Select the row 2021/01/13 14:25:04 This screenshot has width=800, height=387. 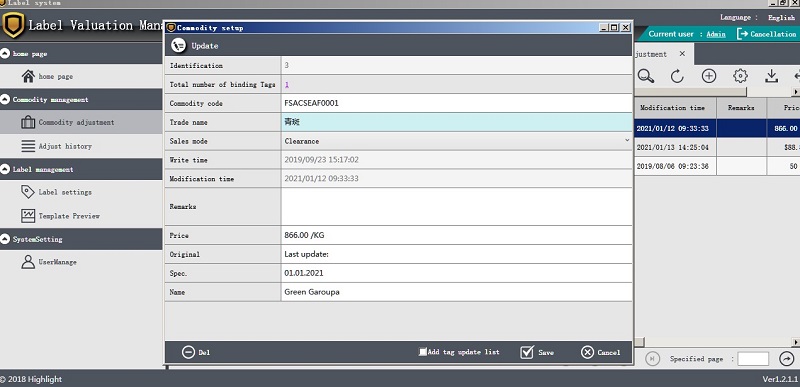pyautogui.click(x=717, y=147)
